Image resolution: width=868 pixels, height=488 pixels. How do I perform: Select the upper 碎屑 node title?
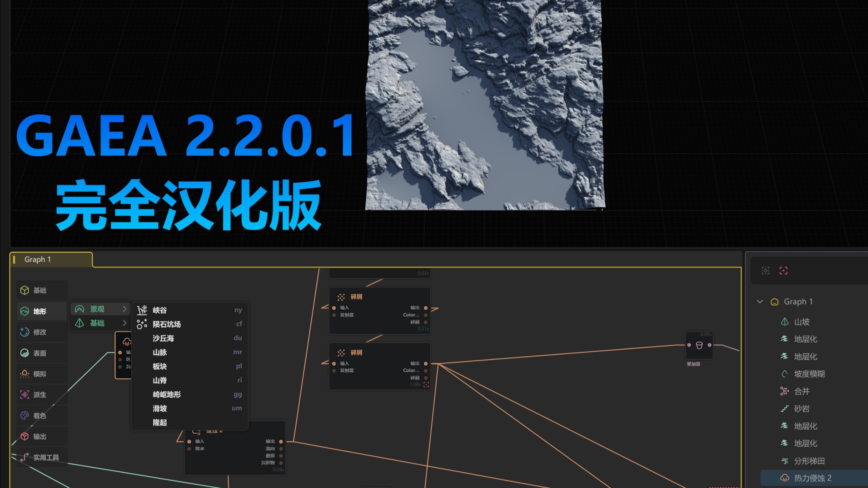[x=356, y=297]
